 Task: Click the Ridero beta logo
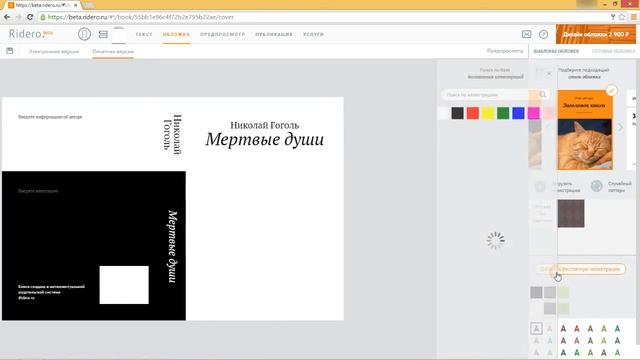pos(31,34)
